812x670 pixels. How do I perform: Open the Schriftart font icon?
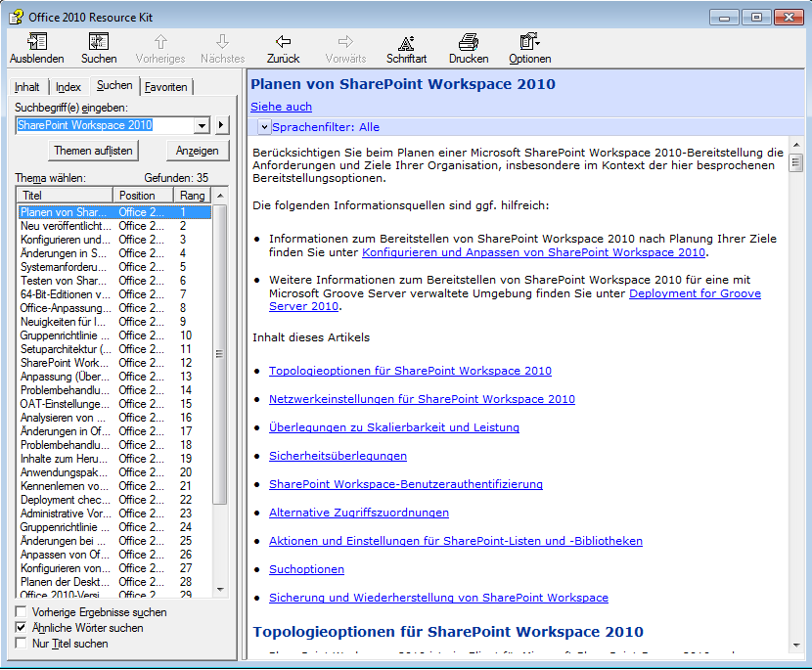[406, 42]
